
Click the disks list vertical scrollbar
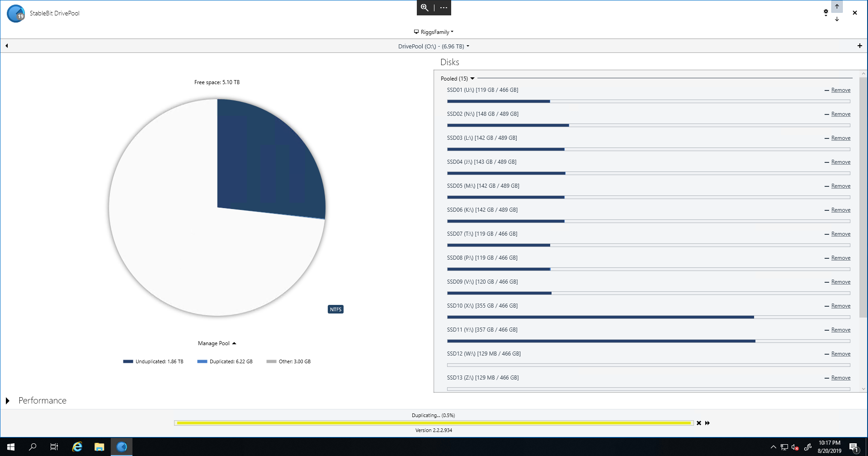(x=863, y=181)
